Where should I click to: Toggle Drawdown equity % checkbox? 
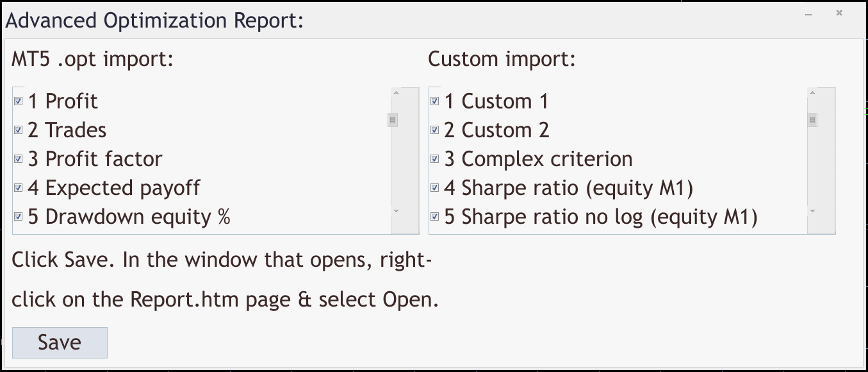pyautogui.click(x=19, y=217)
